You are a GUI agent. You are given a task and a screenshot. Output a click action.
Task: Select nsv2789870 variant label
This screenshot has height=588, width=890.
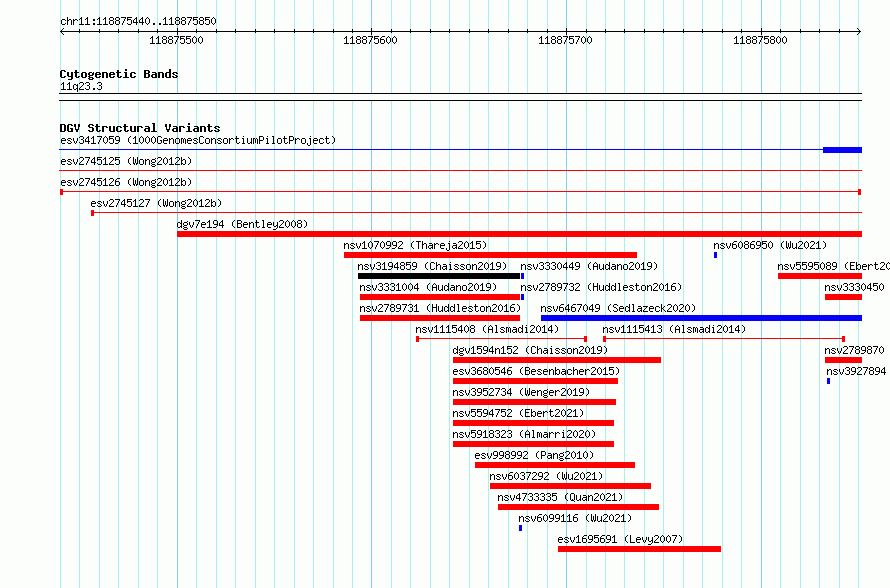(x=854, y=350)
